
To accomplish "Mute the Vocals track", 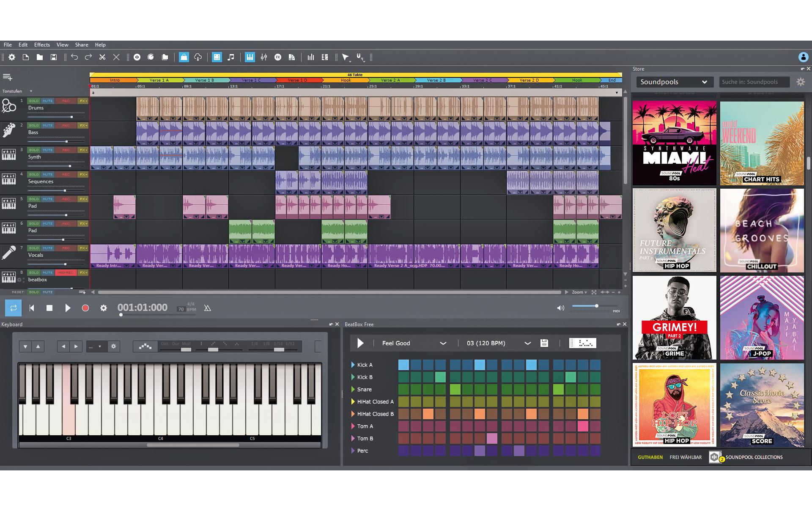I will [x=48, y=248].
